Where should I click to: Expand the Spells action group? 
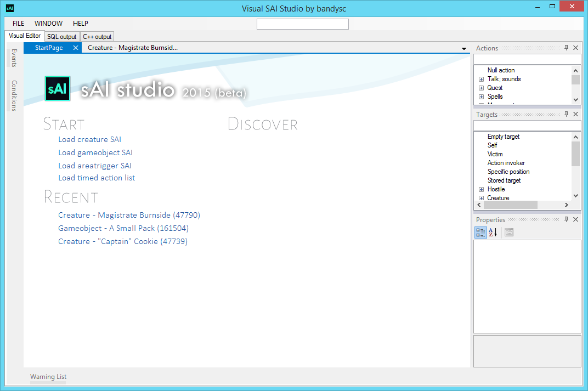[481, 97]
